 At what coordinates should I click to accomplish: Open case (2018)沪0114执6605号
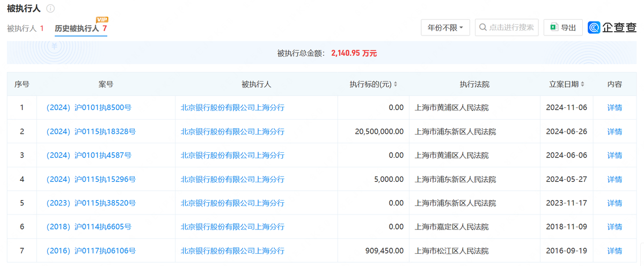pyautogui.click(x=89, y=227)
